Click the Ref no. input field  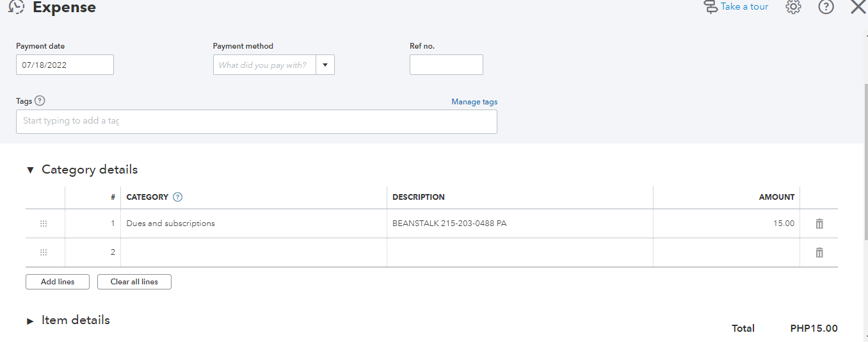tap(446, 65)
